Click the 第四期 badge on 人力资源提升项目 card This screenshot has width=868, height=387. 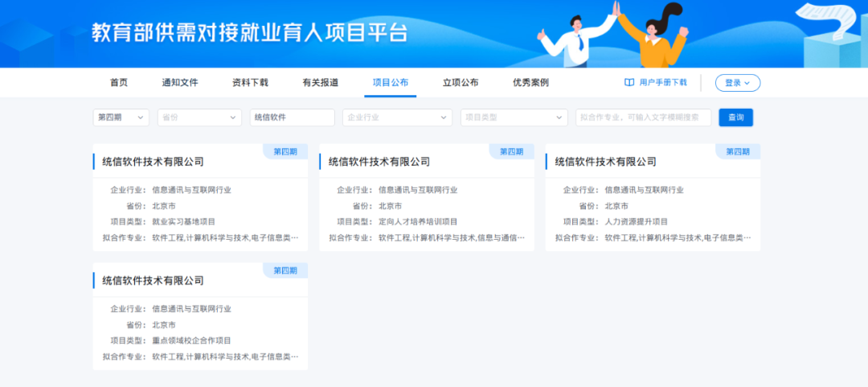738,151
